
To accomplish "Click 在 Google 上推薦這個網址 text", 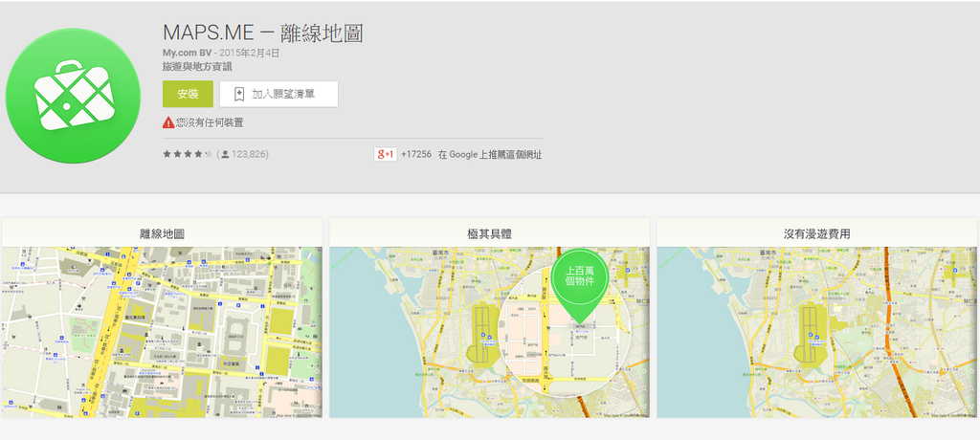I will pos(490,154).
